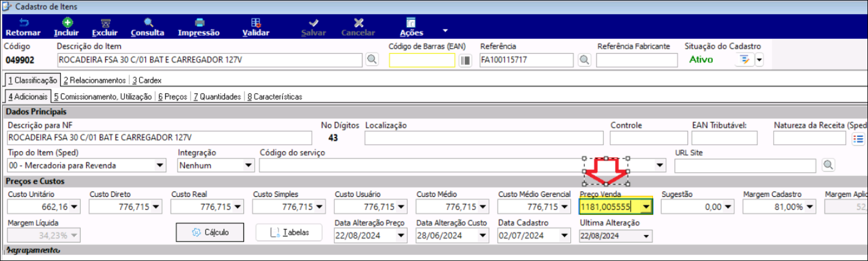Open Data Alteração Custo date picker
Screen dimensions: 868x261
coord(483,236)
